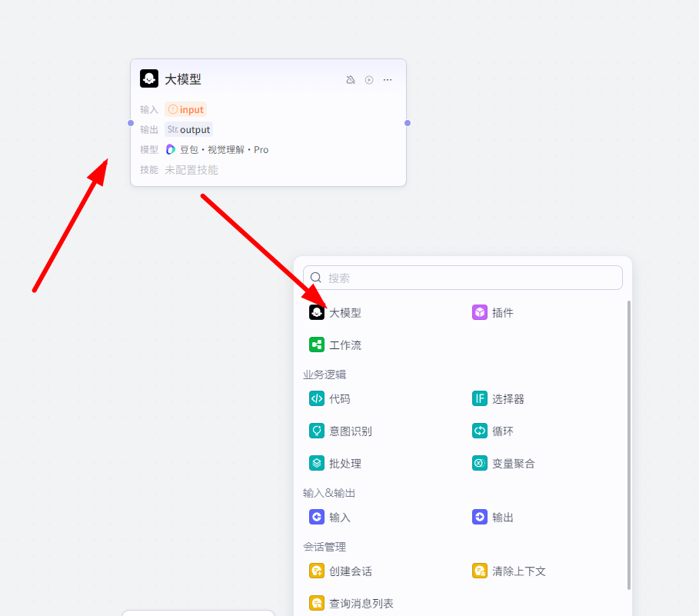Click the 清除上下文 clear context icon
This screenshot has width=699, height=616.
tap(479, 571)
